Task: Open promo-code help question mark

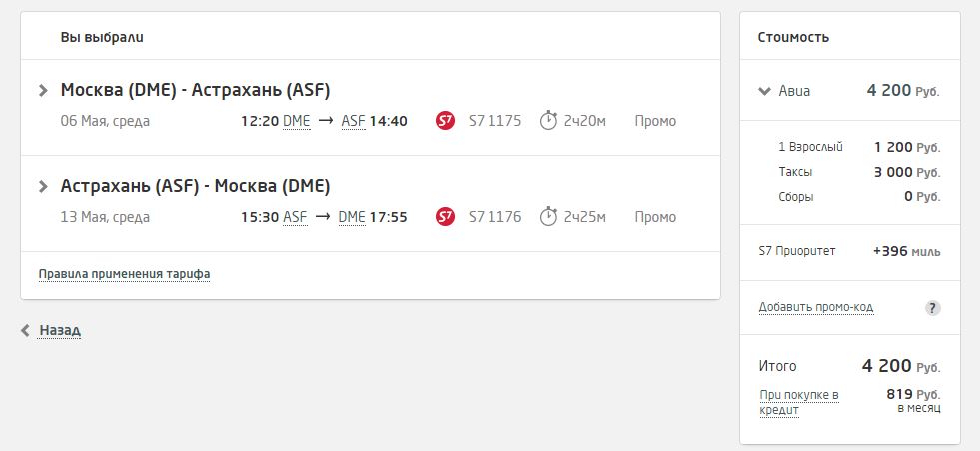Action: (932, 308)
